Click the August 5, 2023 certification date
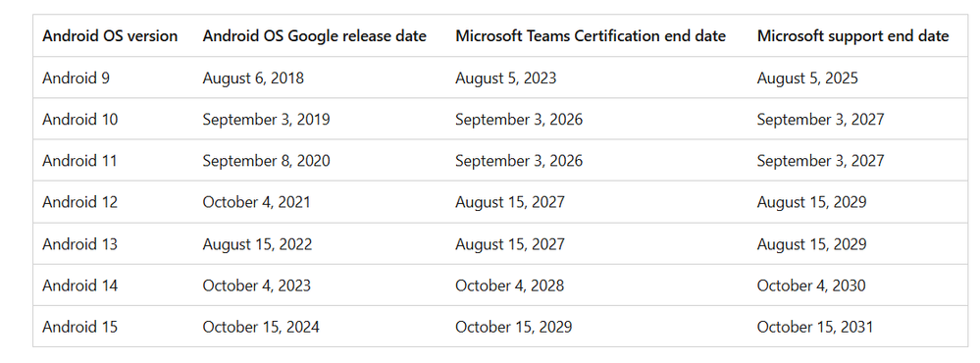 click(x=505, y=78)
